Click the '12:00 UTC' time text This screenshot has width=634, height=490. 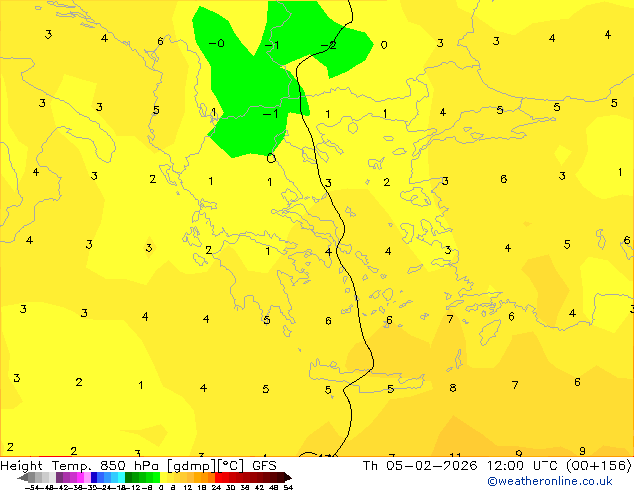click(x=524, y=465)
